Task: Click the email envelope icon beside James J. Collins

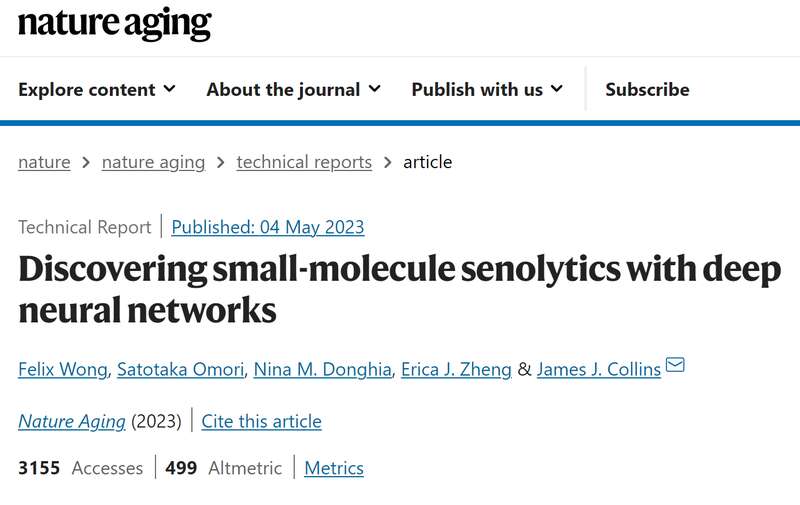Action: point(675,365)
